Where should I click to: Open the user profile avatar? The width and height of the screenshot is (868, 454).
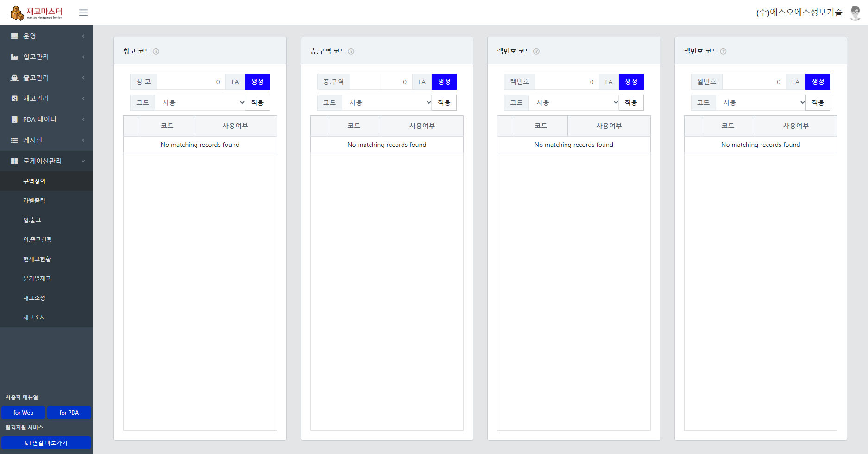[855, 13]
